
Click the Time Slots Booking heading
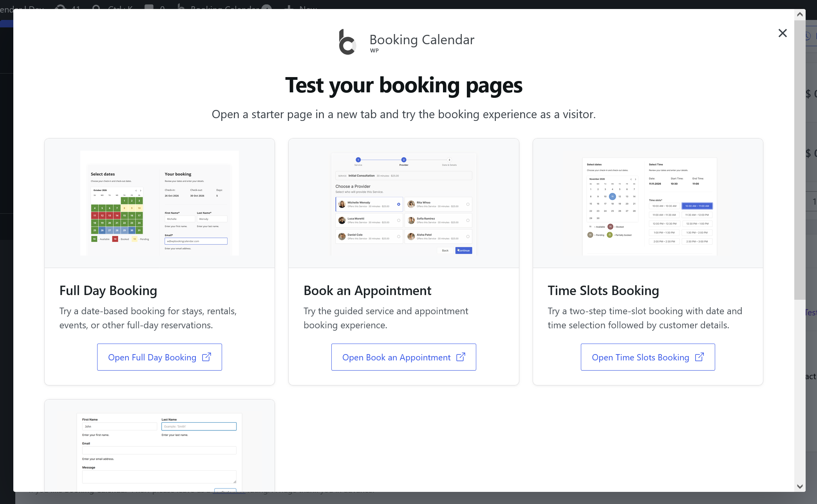[603, 291]
